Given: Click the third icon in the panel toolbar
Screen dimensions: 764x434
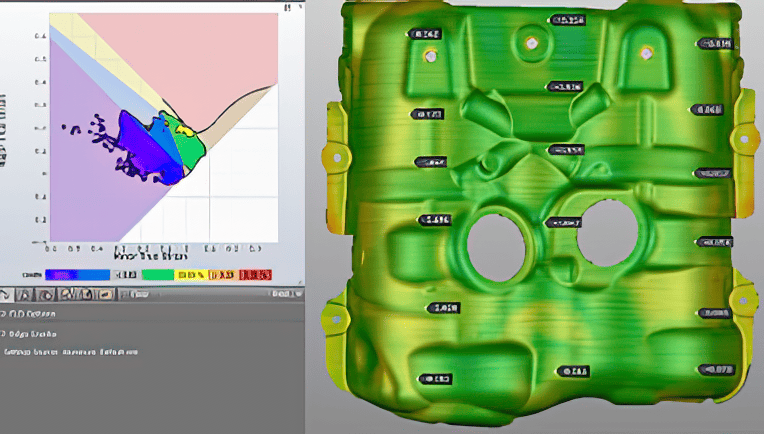Looking at the screenshot, I should click(46, 294).
